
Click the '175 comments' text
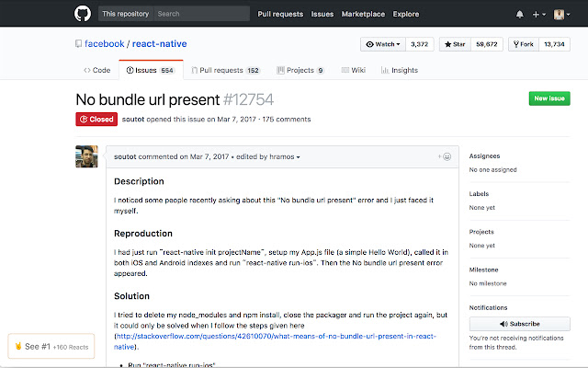tap(287, 120)
